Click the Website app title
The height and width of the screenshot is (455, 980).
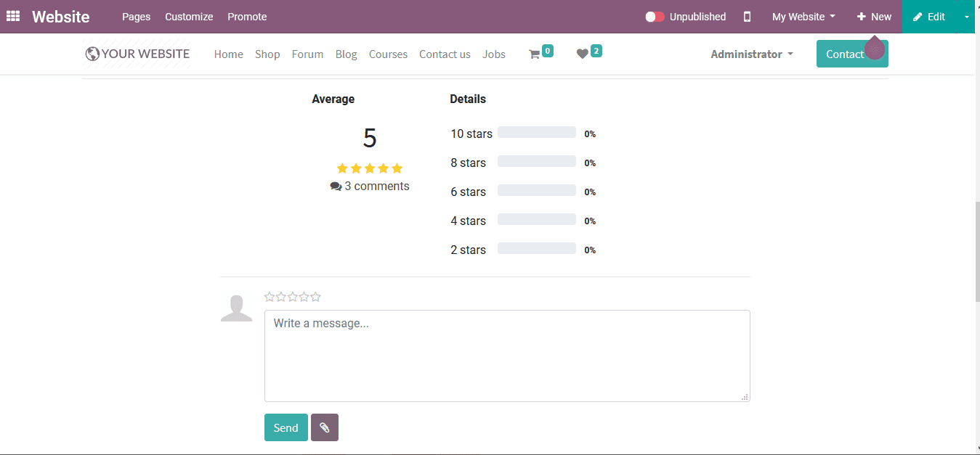click(x=61, y=17)
